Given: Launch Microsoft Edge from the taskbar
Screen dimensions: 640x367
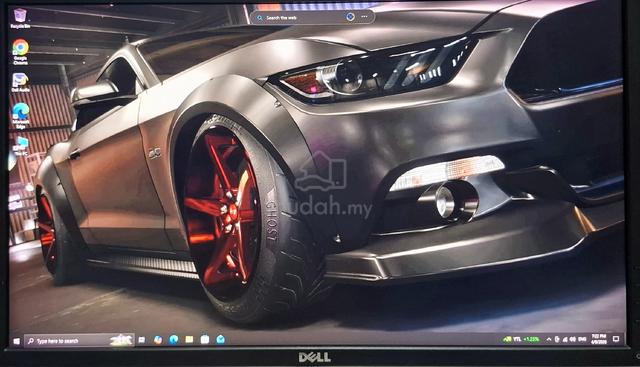Looking at the screenshot, I should click(173, 339).
